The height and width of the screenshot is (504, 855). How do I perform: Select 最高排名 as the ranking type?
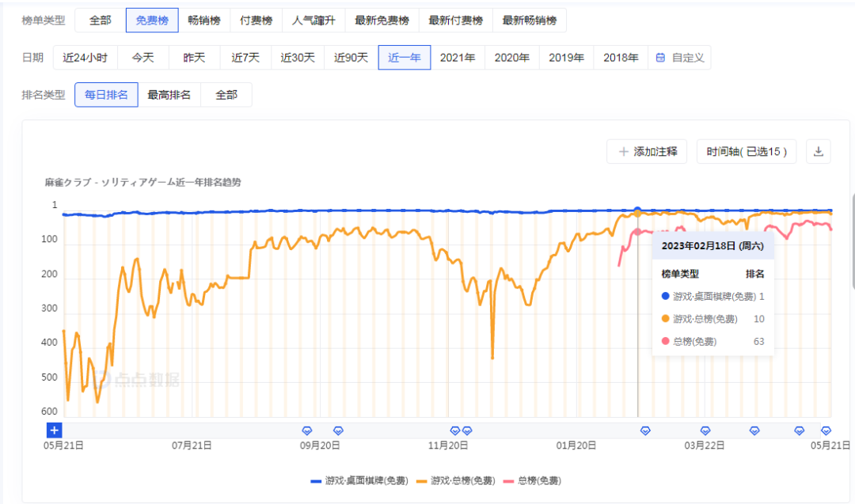coord(168,94)
